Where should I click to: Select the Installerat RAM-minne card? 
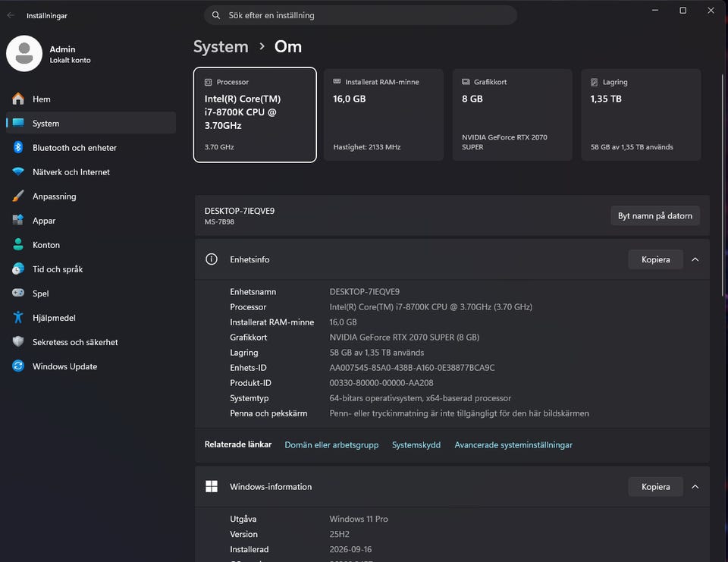[x=384, y=115]
